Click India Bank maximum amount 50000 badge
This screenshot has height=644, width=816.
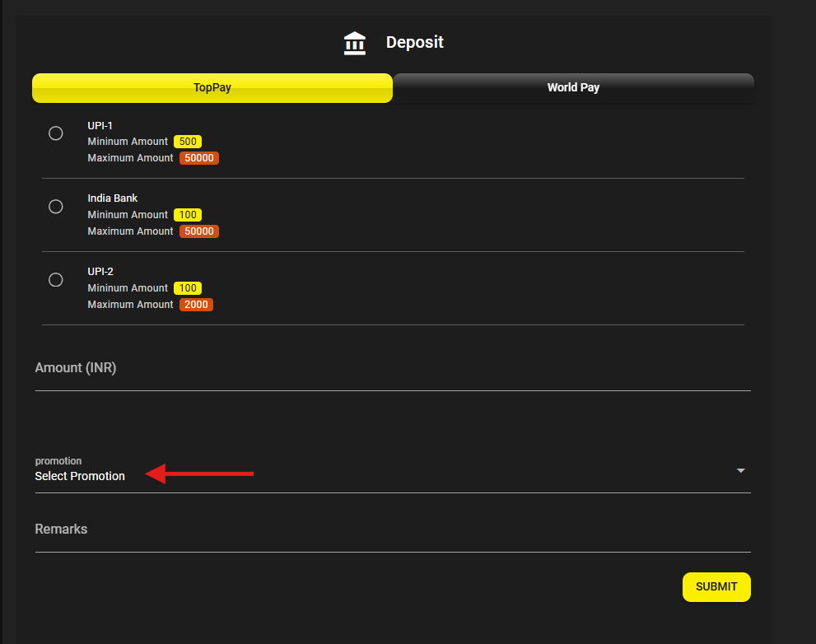[x=198, y=231]
